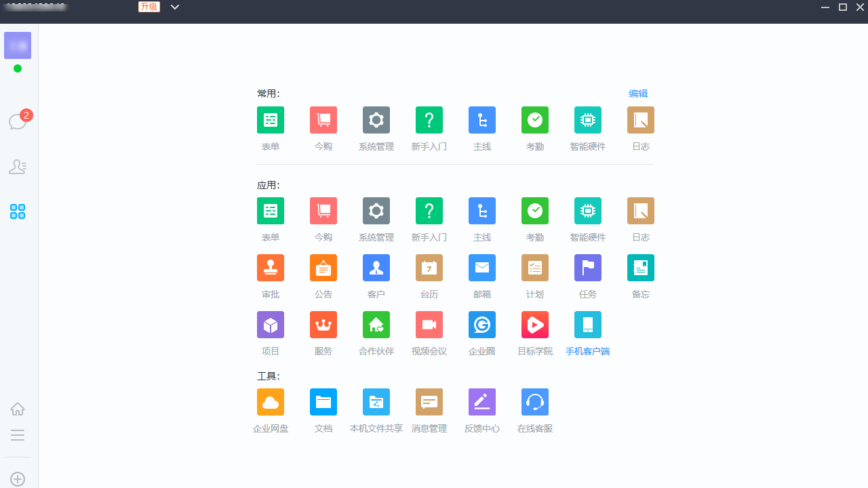Switch to the messages tab with unread badge
The width and height of the screenshot is (868, 488).
click(18, 122)
